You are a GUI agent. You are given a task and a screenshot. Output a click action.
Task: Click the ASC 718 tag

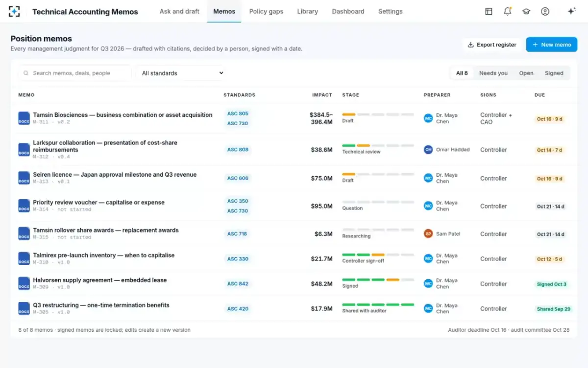237,234
